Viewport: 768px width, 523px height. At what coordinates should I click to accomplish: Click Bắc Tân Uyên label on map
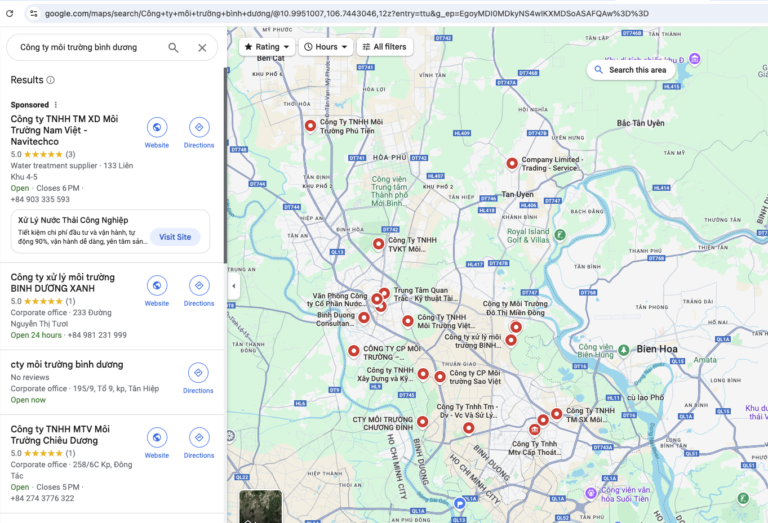tap(640, 123)
